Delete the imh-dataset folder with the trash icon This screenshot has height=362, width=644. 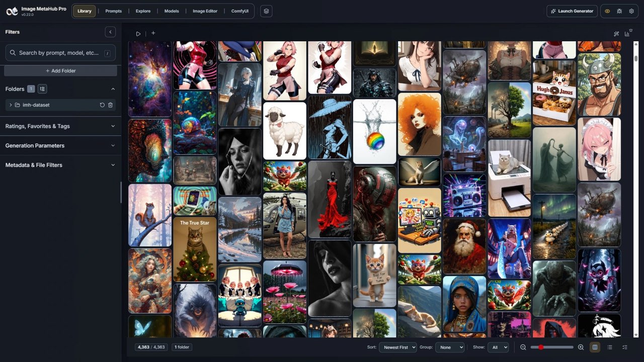[111, 105]
